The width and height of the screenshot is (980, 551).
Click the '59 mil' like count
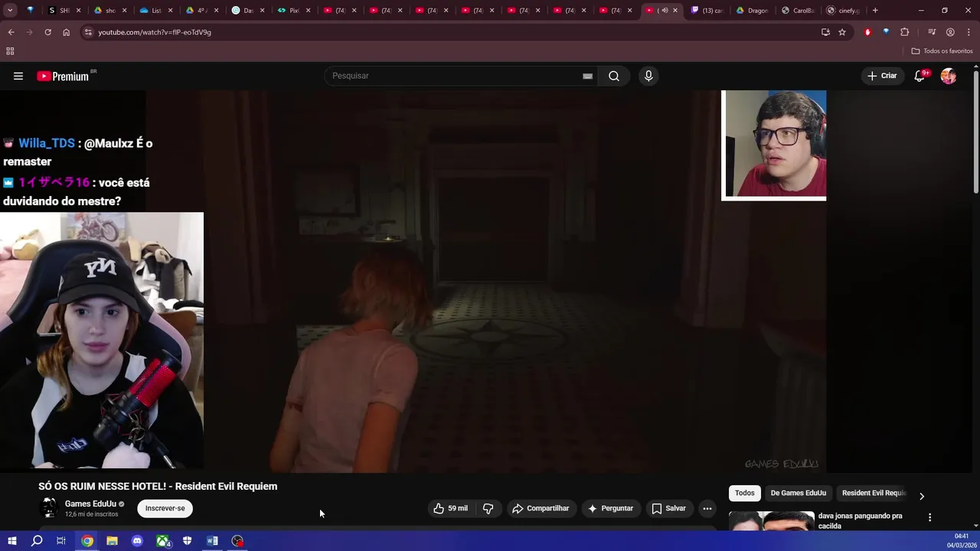[x=458, y=508]
